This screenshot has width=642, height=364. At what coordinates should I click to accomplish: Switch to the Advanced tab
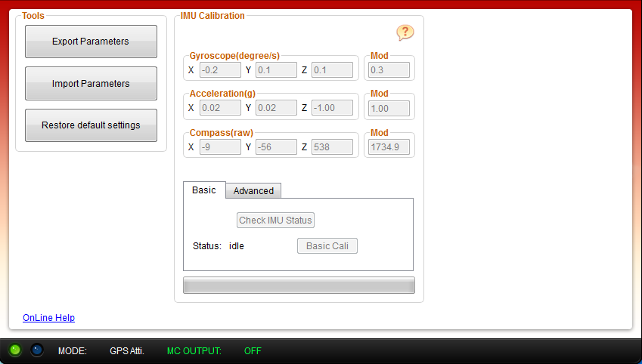pos(253,191)
